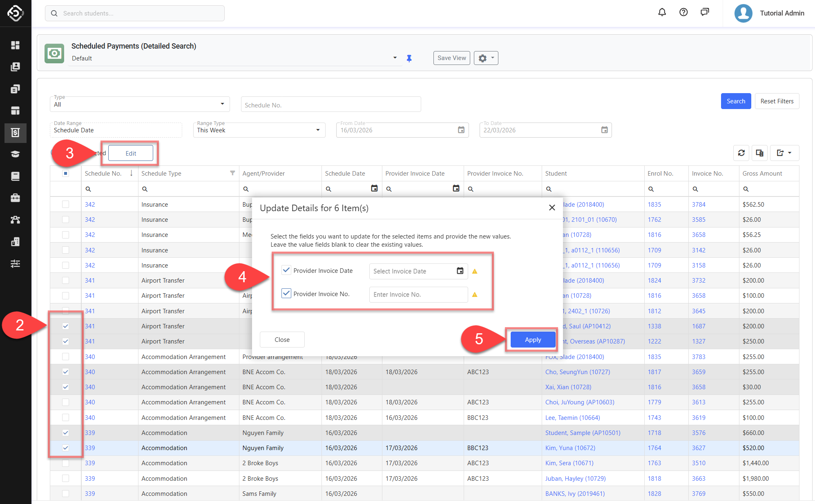This screenshot has height=504, width=815.
Task: Click the Apply button
Action: pos(533,340)
